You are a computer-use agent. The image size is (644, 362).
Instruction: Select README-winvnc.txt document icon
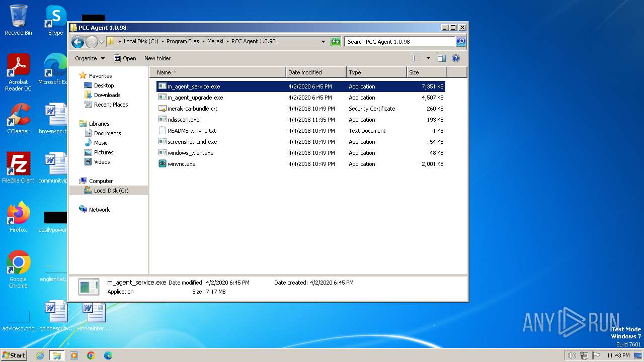(x=162, y=131)
